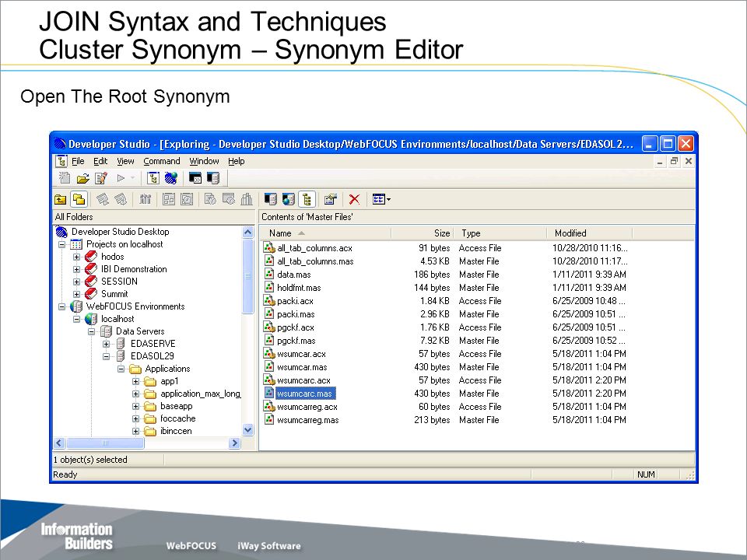Select the baseapp folder
The image size is (747, 560).
click(x=177, y=406)
